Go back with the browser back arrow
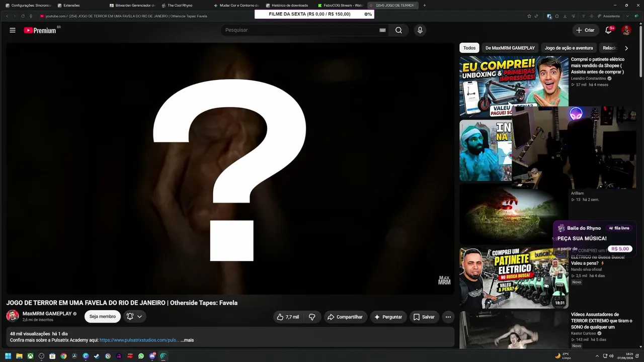This screenshot has height=362, width=644. 7,16
